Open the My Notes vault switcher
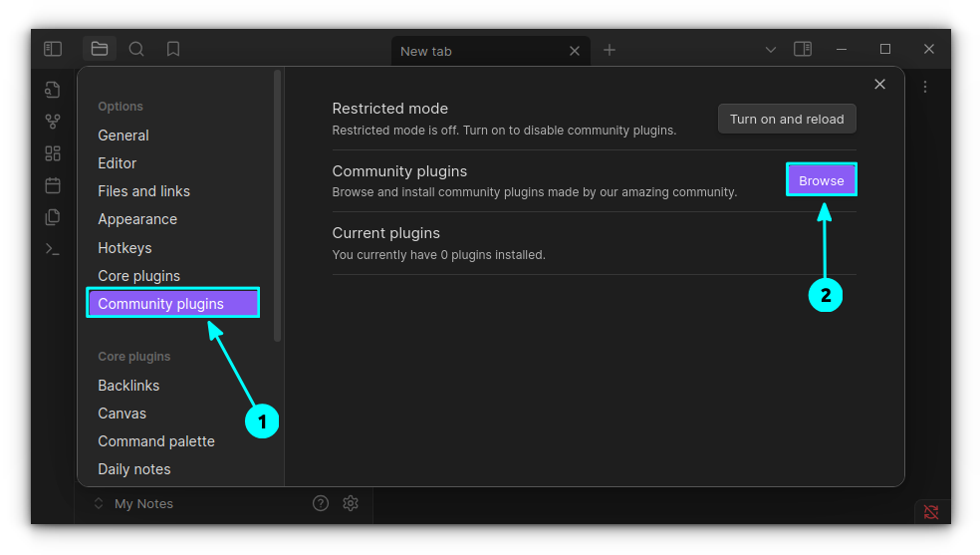This screenshot has width=980, height=555. [x=132, y=504]
